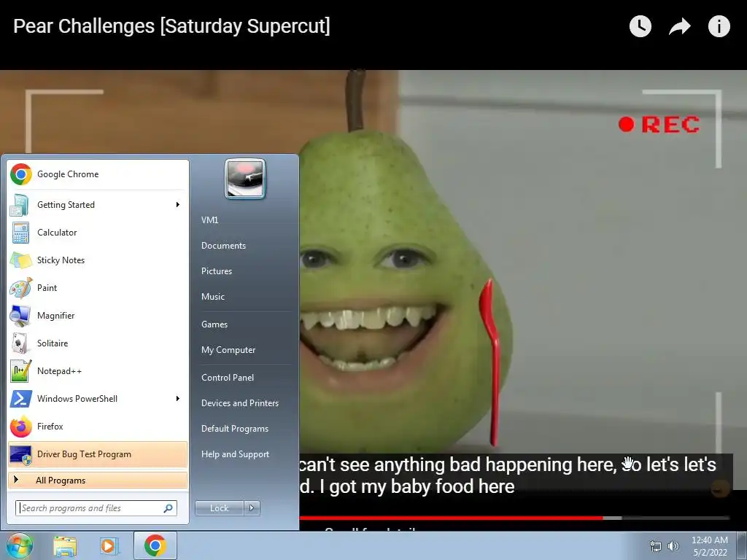Image resolution: width=747 pixels, height=560 pixels.
Task: Click the network tray icon
Action: pos(656,546)
